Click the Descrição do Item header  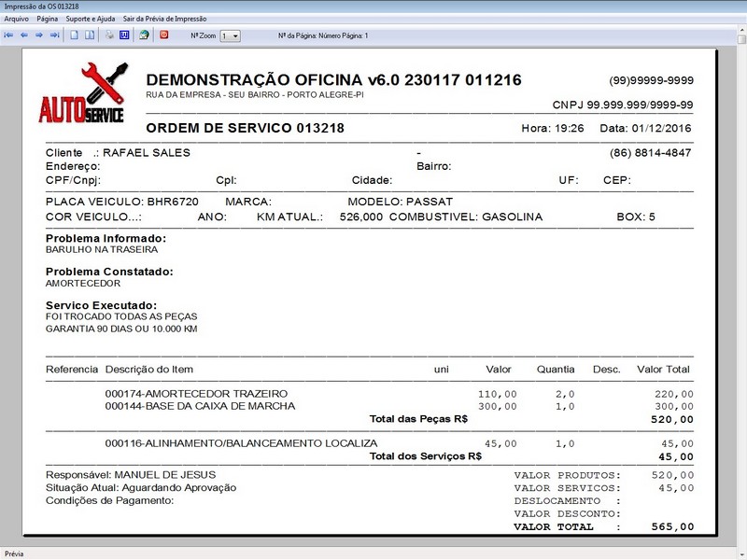pos(149,370)
